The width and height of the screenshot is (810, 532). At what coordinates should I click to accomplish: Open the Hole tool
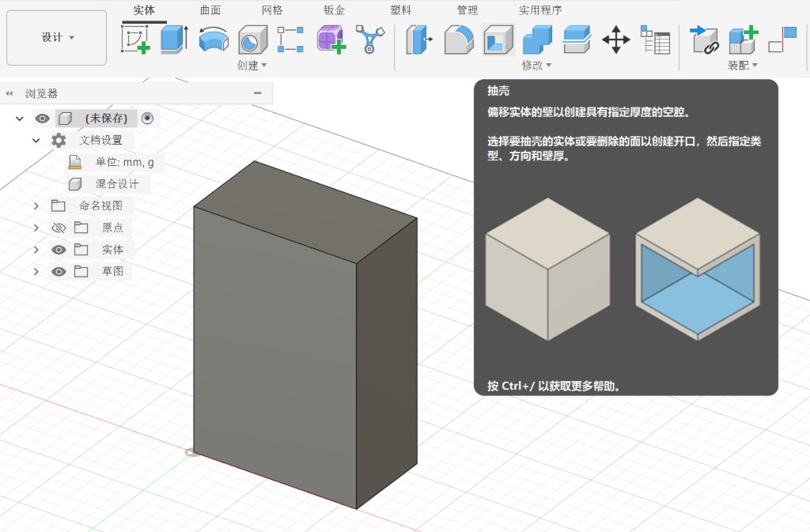click(252, 38)
